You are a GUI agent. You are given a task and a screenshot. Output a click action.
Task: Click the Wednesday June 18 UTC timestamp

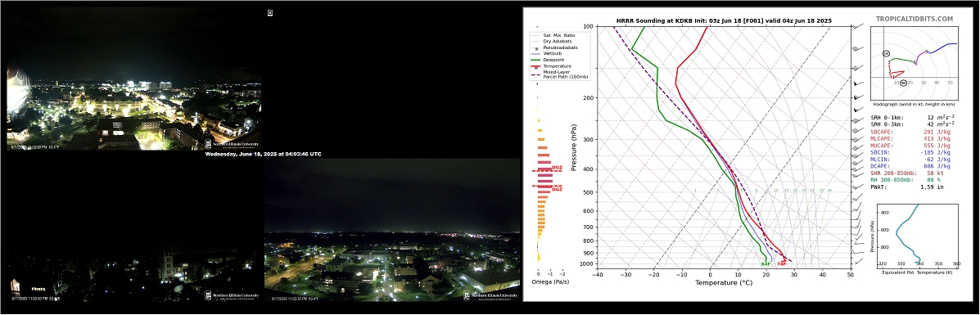point(263,154)
